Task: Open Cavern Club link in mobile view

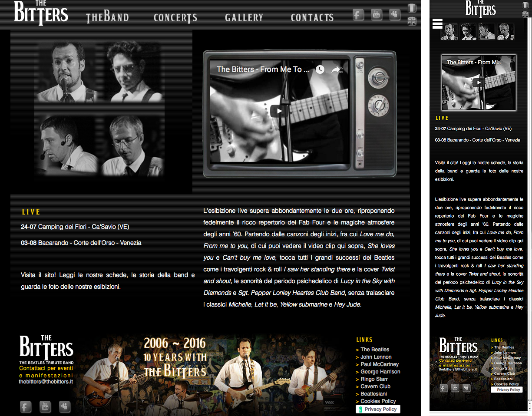Action: pos(504,373)
